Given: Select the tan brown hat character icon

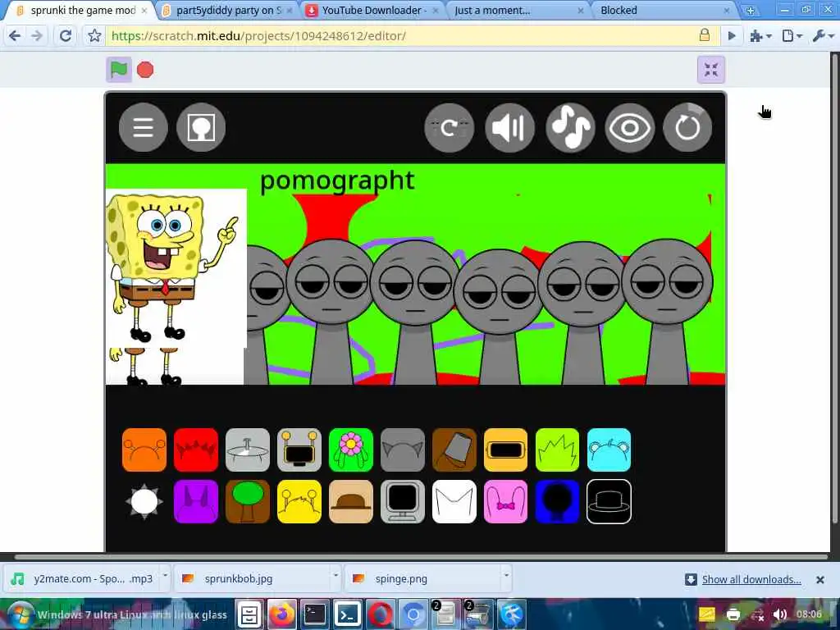Looking at the screenshot, I should pos(351,502).
